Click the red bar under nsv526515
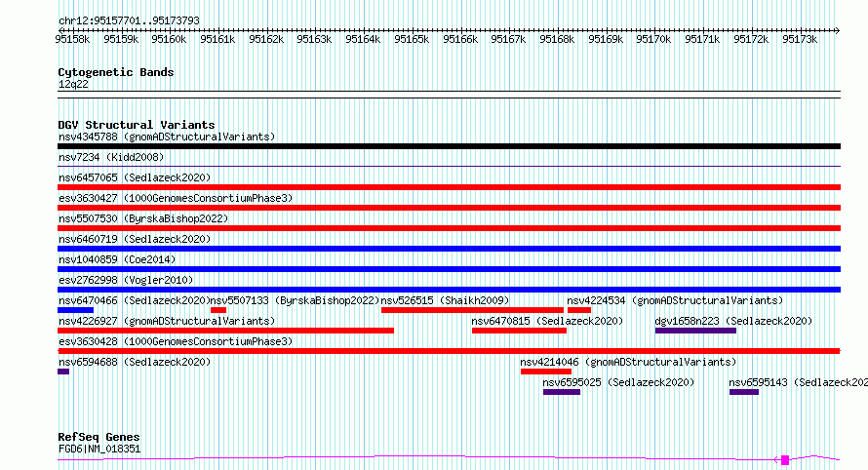The image size is (868, 470). tap(472, 310)
